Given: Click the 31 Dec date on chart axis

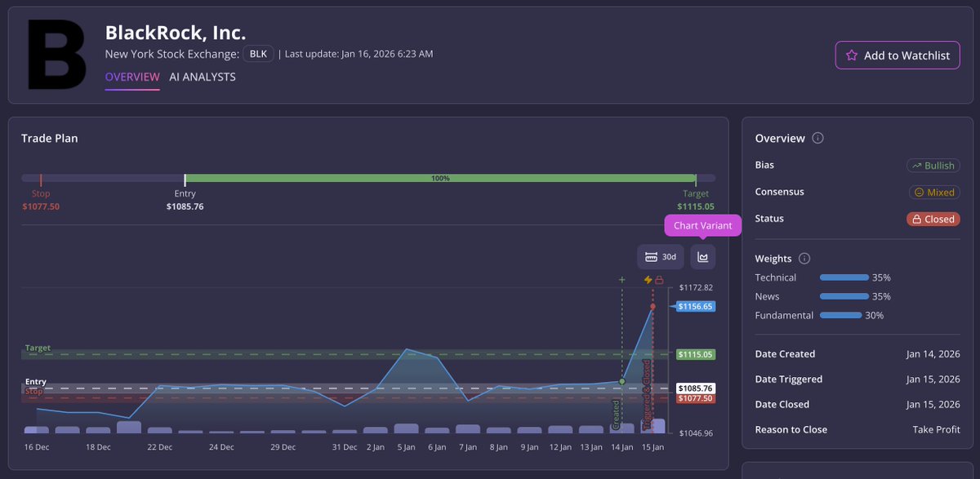Looking at the screenshot, I should (345, 447).
